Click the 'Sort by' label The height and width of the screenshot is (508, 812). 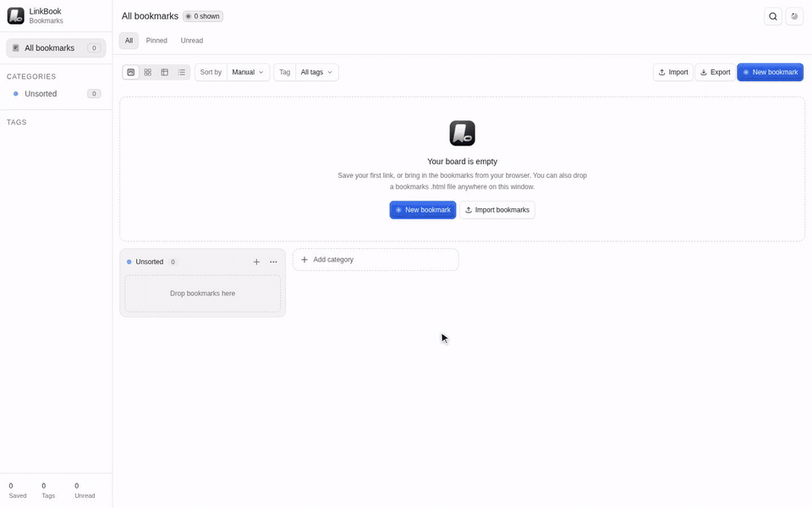coord(211,72)
